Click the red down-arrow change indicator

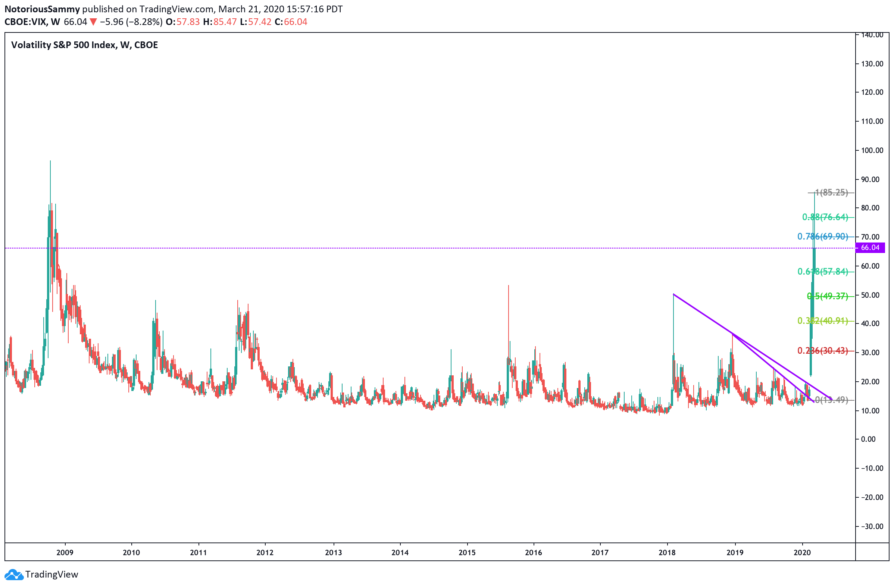point(93,22)
